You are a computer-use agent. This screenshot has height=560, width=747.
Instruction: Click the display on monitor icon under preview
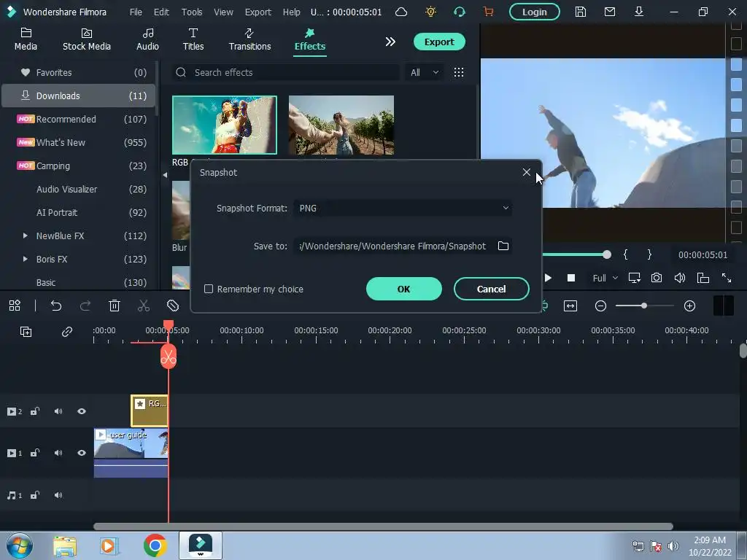tap(634, 278)
